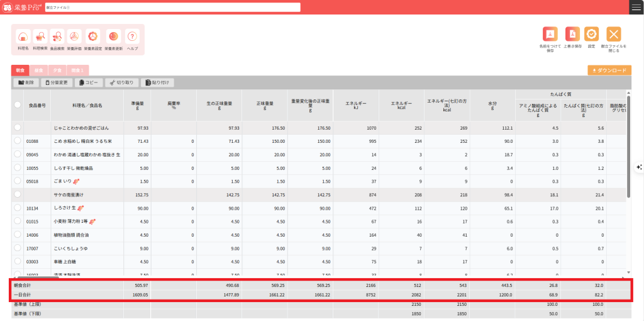Click the ダウンロード download button
This screenshot has width=644, height=321.
coord(609,70)
